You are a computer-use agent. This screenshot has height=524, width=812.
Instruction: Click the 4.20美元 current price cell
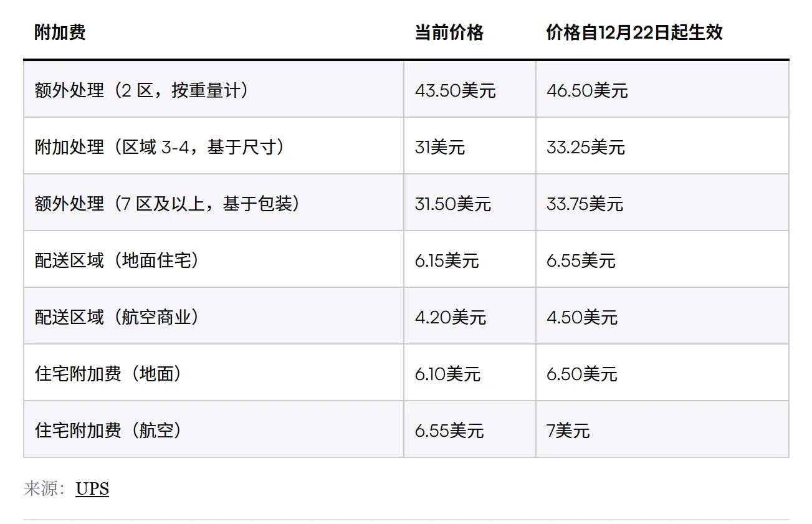(x=450, y=318)
